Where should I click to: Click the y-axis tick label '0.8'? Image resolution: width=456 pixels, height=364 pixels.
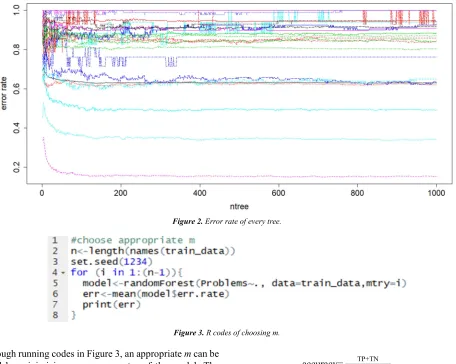point(16,50)
